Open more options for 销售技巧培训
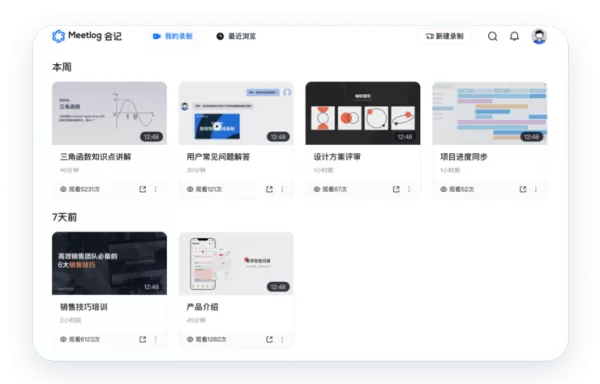Screen dimensions: 600x384 click(x=156, y=339)
